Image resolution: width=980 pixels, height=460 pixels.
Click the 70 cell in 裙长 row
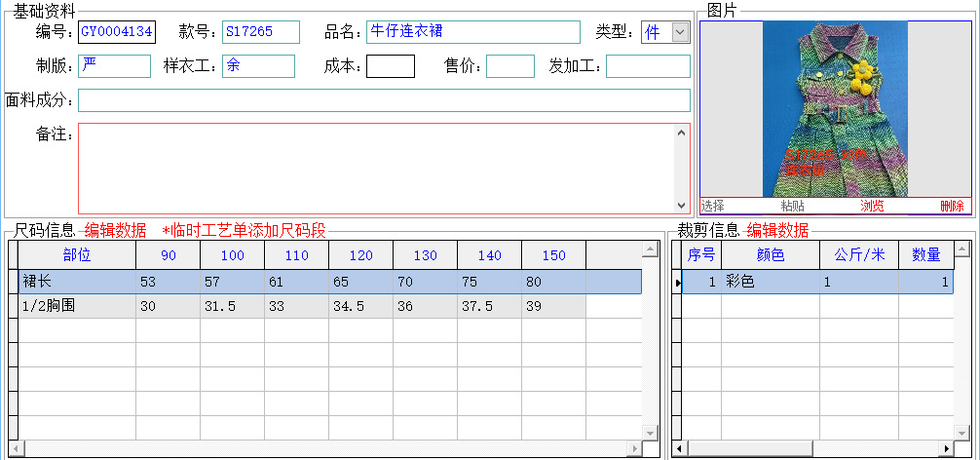tap(426, 282)
